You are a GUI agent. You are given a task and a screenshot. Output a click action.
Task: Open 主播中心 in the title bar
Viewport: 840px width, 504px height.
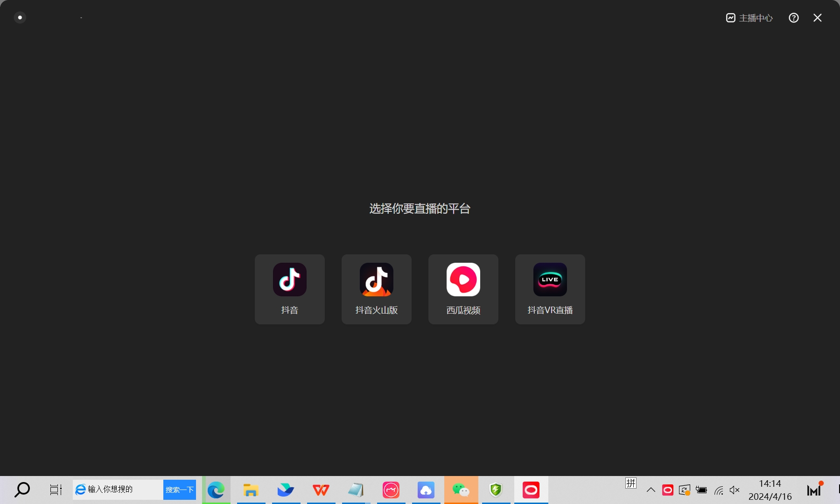click(749, 18)
